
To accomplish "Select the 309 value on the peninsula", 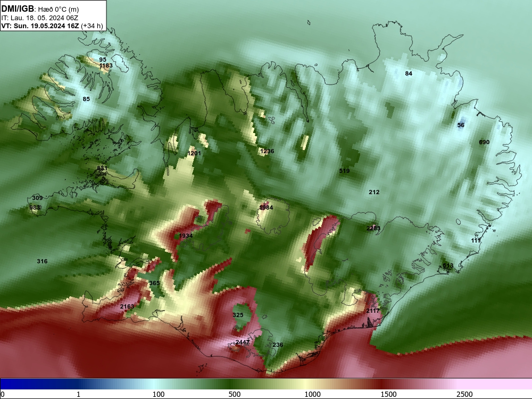I will (x=37, y=198).
